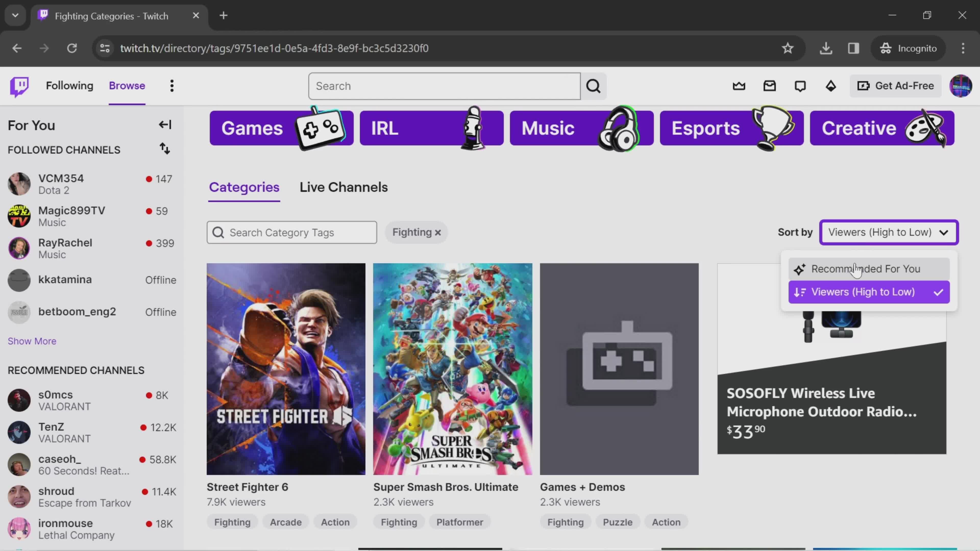Open Chrome downloads icon
Image resolution: width=980 pixels, height=551 pixels.
point(826,48)
